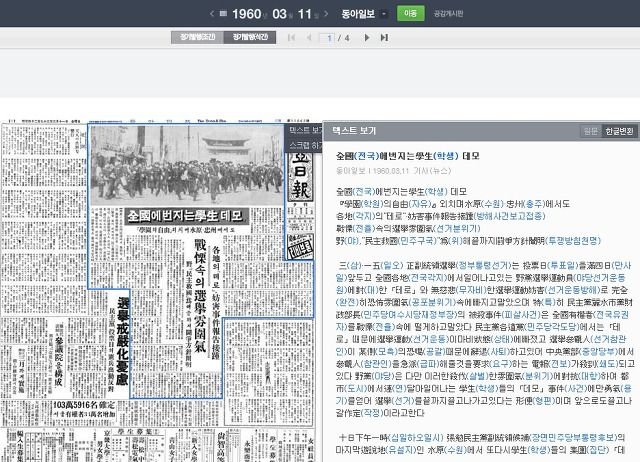Screen dimensions: 640x462
Task: Click the byline 동아일보 1960.03.11 기사(뉴스)
Action: [393, 171]
